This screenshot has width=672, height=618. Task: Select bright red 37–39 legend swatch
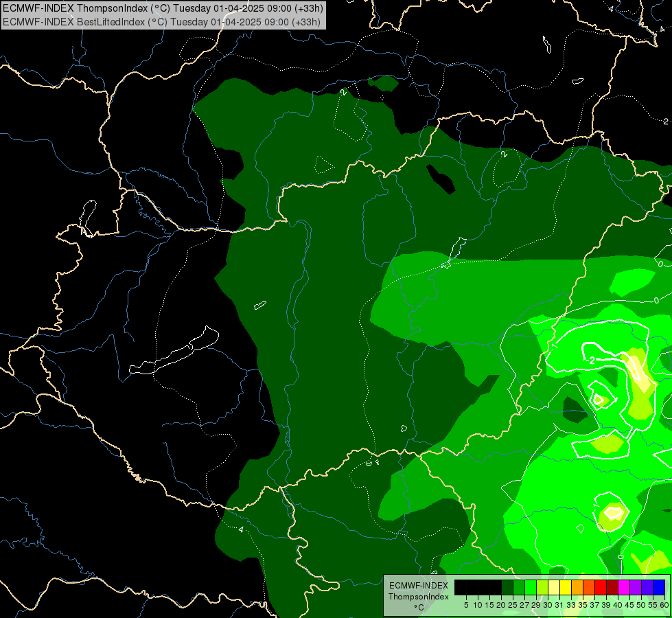pos(601,587)
